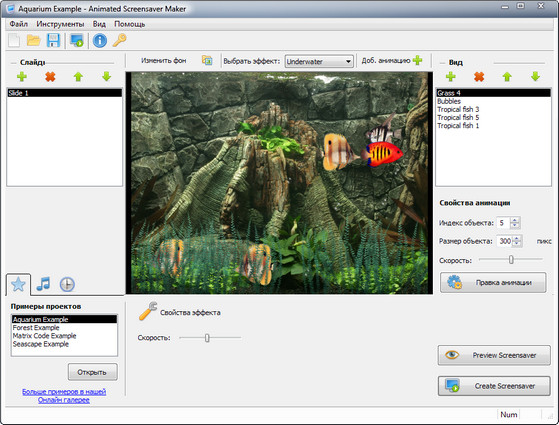The height and width of the screenshot is (425, 559).
Task: Click the key registration icon
Action: click(119, 40)
